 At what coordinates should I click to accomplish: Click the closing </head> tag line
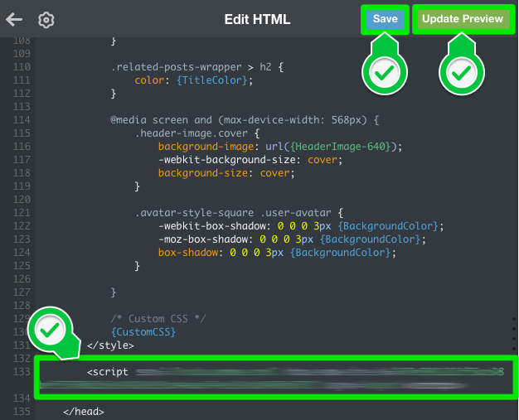click(83, 411)
